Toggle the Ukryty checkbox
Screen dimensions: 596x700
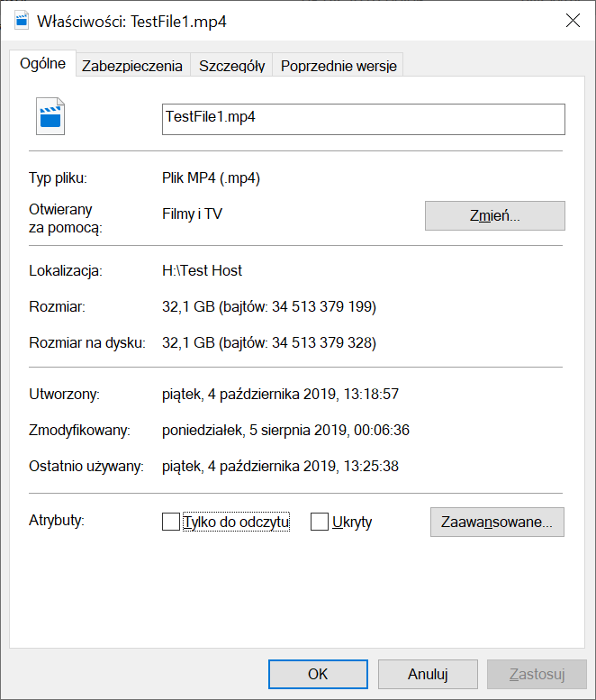click(320, 522)
